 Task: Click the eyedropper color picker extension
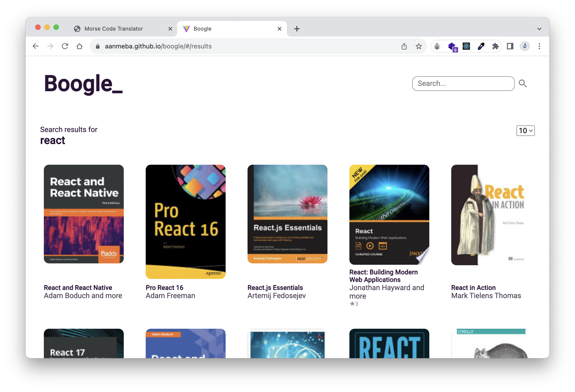[481, 46]
